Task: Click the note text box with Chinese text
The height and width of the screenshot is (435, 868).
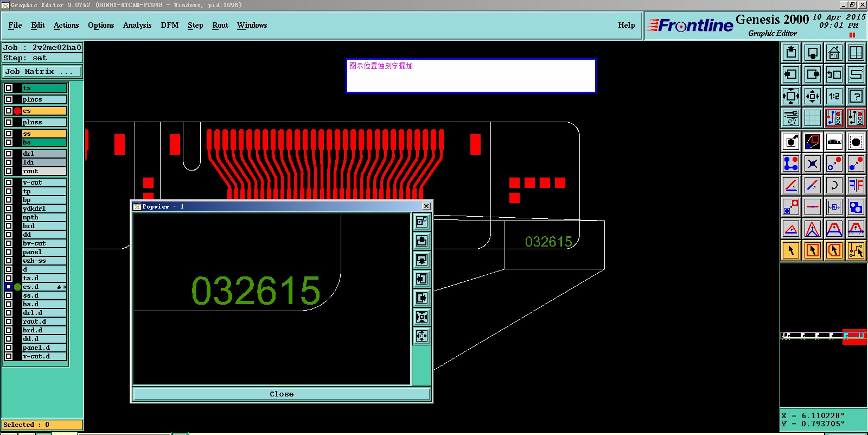Action: tap(471, 75)
